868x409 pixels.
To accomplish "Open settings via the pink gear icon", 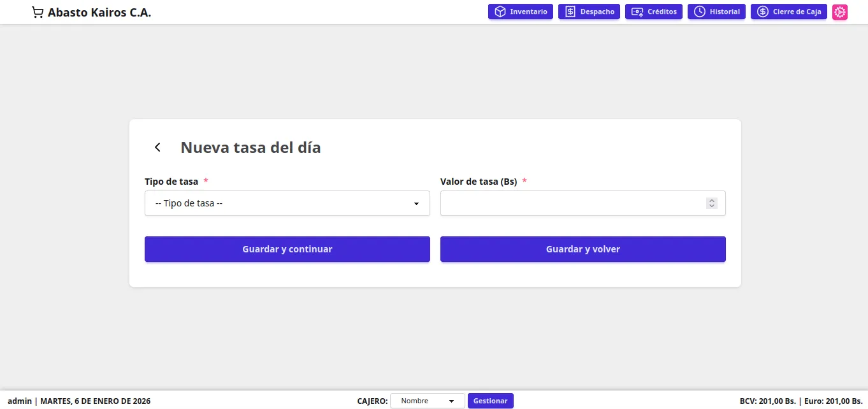I will (840, 12).
